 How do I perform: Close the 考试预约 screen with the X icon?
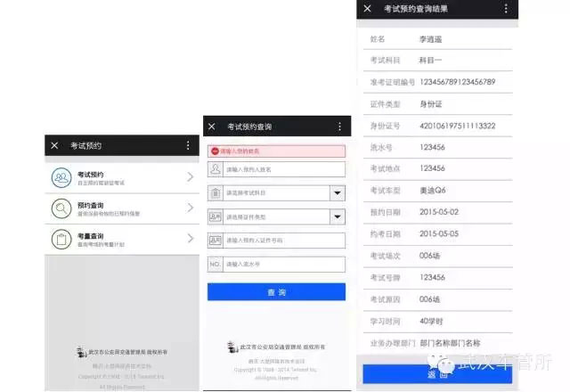point(54,145)
